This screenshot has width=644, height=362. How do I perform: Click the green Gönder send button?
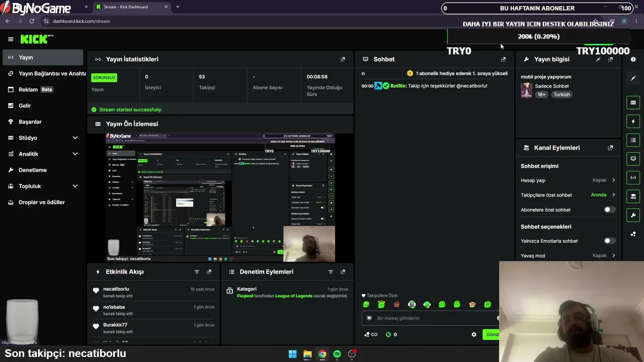(491, 334)
